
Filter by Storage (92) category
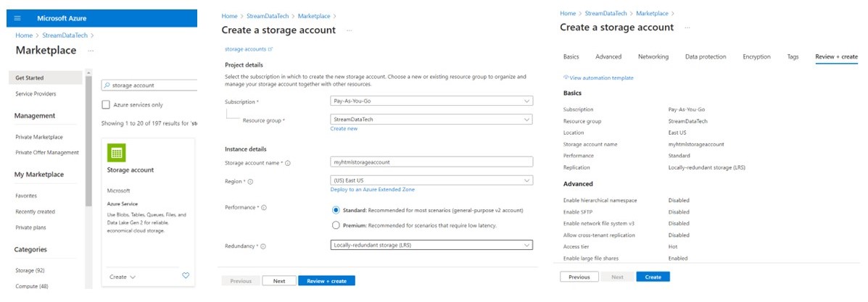tap(30, 270)
